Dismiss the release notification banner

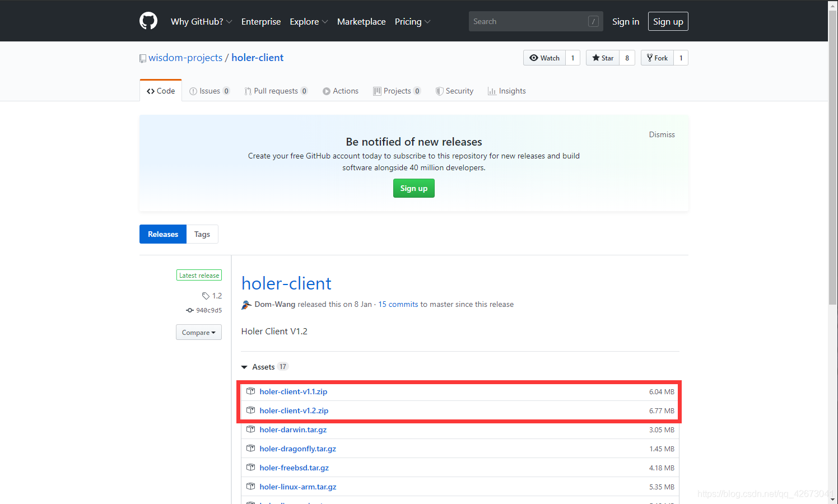pos(662,134)
